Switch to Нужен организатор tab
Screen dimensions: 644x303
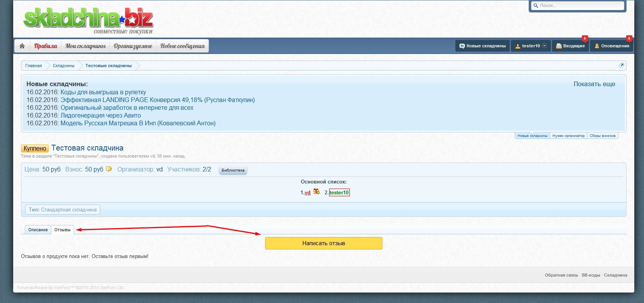[x=568, y=136]
